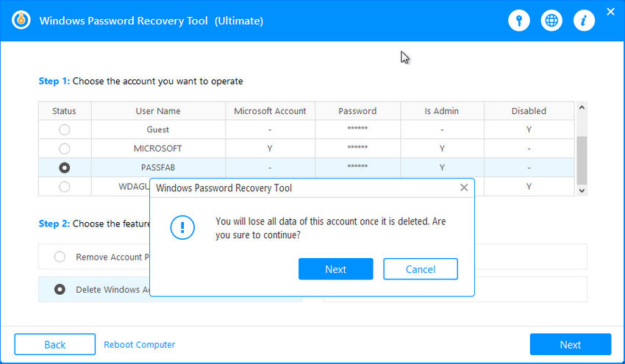Click the masked password in PASSFAB row
This screenshot has height=364, width=625.
[x=357, y=167]
